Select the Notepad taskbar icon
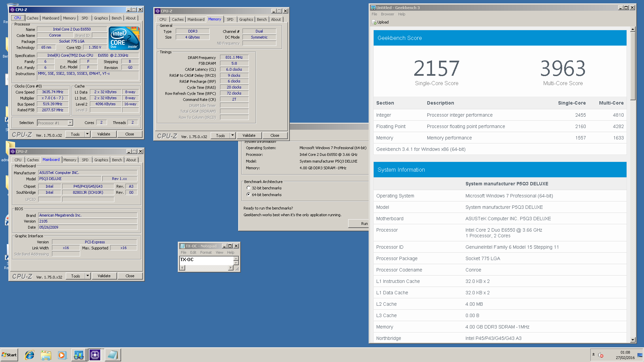 pos(113,355)
